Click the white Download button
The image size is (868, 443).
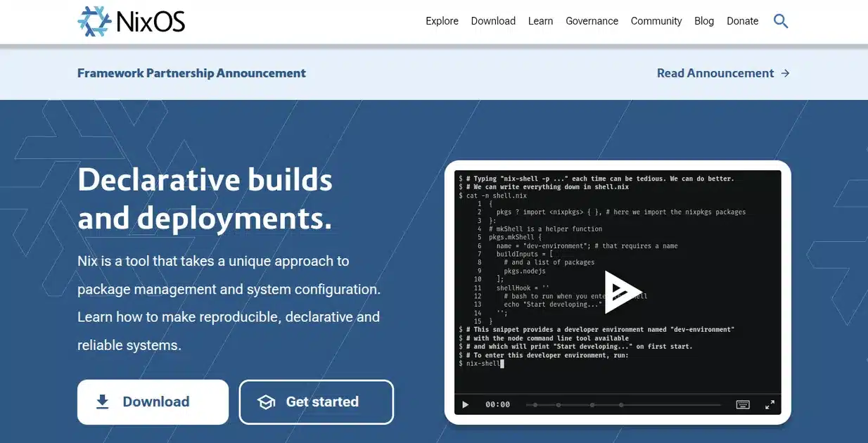pos(153,402)
